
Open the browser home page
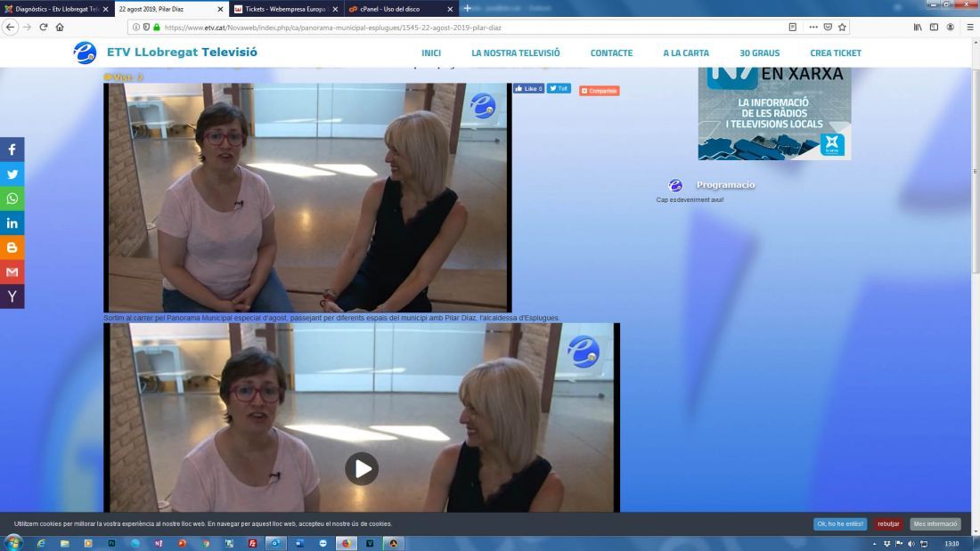point(60,27)
